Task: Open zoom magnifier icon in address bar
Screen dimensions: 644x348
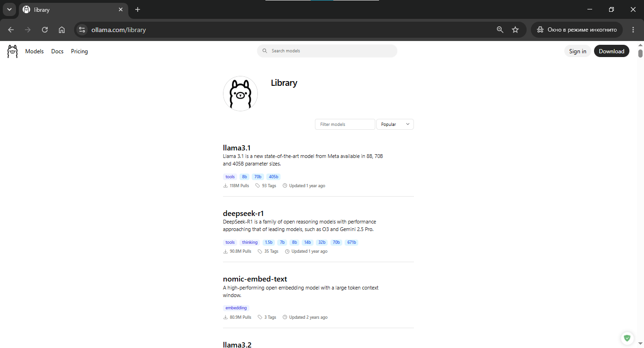Action: (x=500, y=30)
